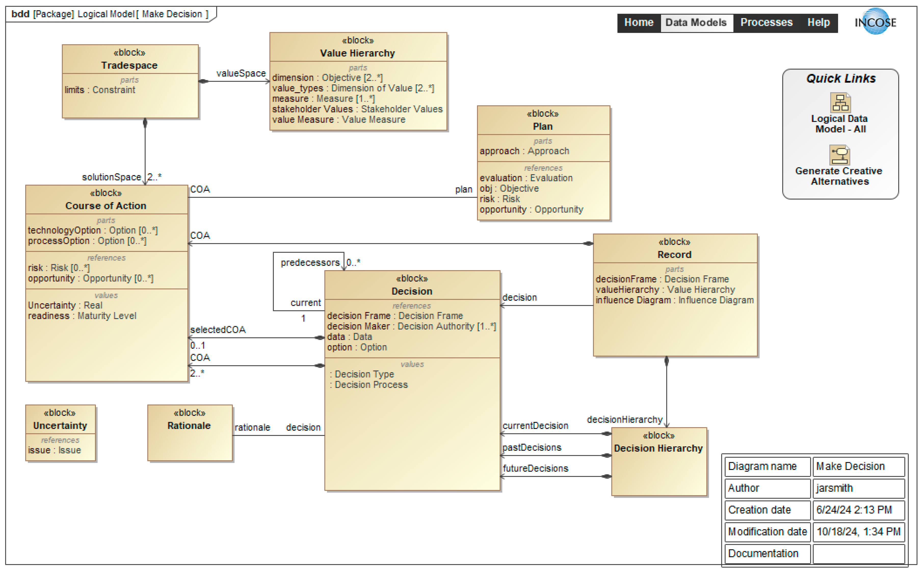Select the Course of Action block title
Image resolution: width=924 pixels, height=572 pixels.
[x=105, y=205]
